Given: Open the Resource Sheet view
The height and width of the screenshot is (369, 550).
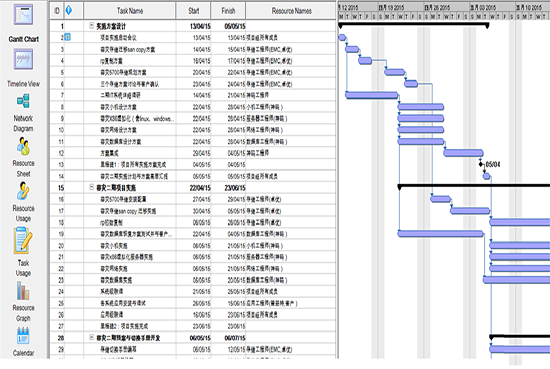Looking at the screenshot, I should click(x=24, y=146).
